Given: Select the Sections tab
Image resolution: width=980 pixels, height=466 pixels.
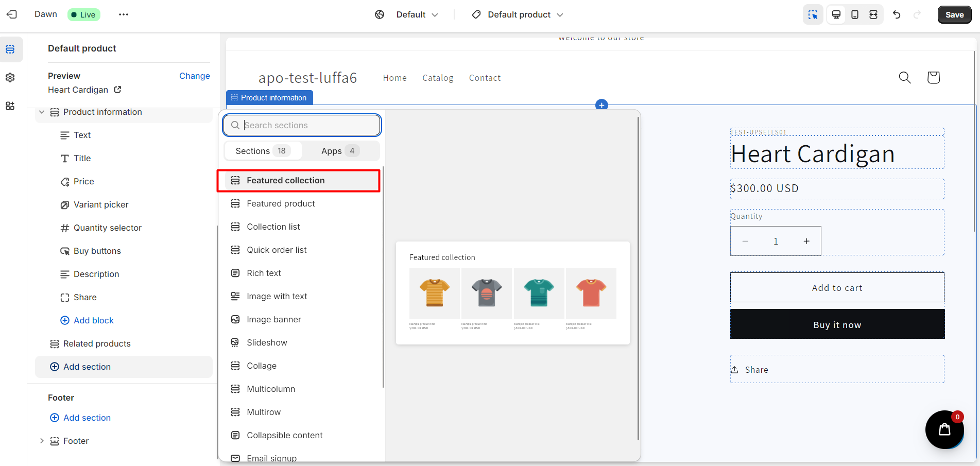Looking at the screenshot, I should pyautogui.click(x=261, y=151).
